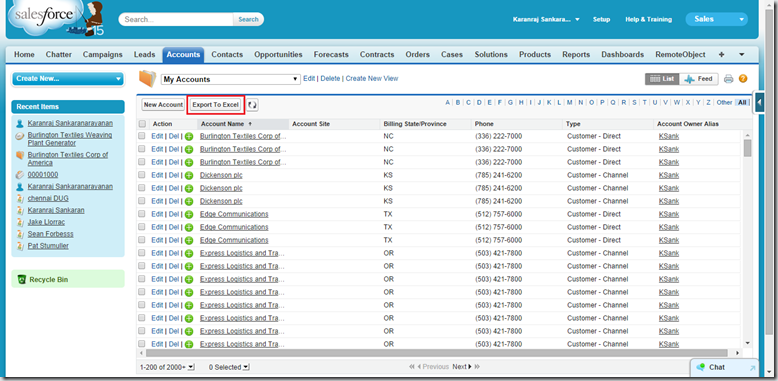The width and height of the screenshot is (778, 381).
Task: Click vertical scrollbar down arrow in list
Action: click(x=748, y=343)
